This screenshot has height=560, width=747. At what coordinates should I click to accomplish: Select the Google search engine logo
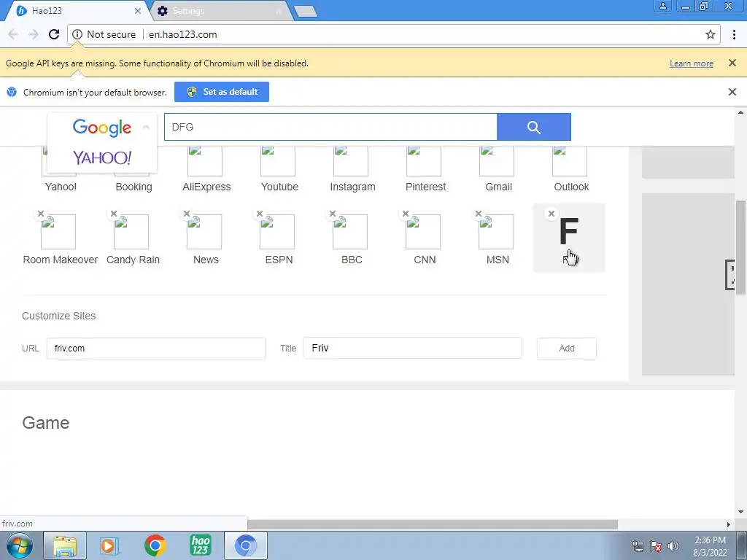point(102,127)
